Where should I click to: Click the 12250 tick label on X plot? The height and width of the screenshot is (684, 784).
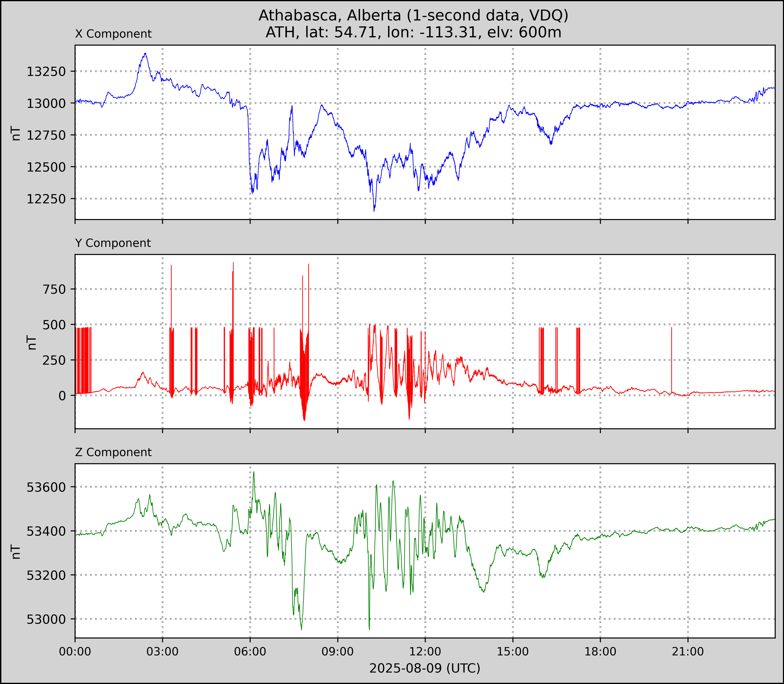(46, 199)
